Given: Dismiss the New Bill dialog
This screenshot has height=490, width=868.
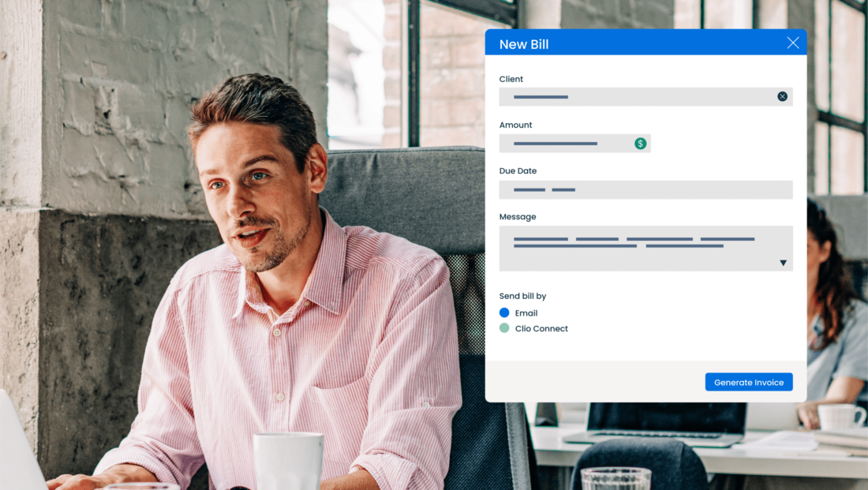Looking at the screenshot, I should (792, 43).
